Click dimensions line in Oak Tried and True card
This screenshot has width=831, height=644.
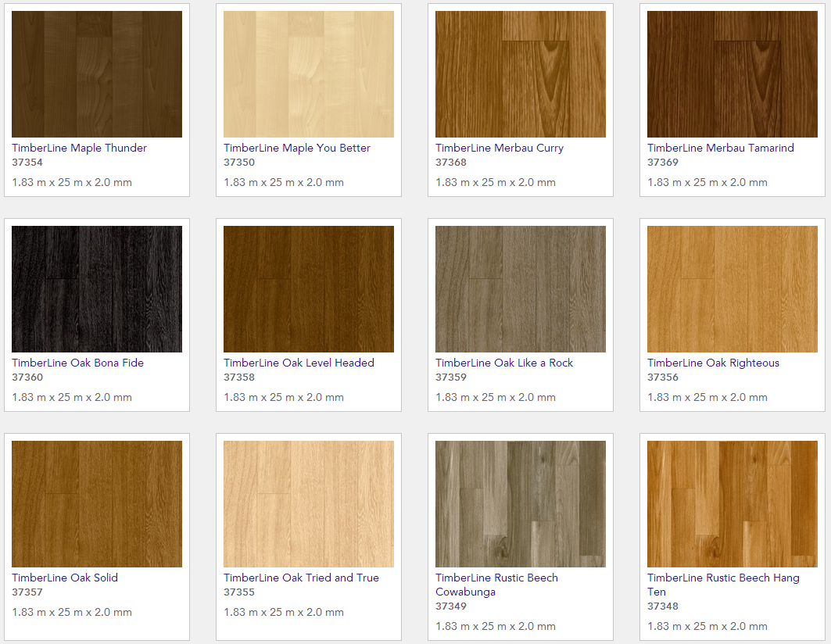click(284, 612)
